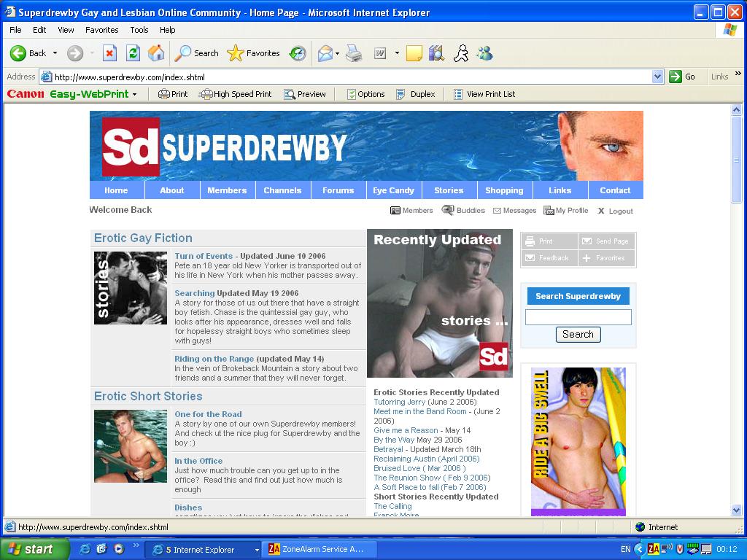Refresh the page with the green arrows icon
Viewport: 747px width, 560px height.
tap(133, 53)
